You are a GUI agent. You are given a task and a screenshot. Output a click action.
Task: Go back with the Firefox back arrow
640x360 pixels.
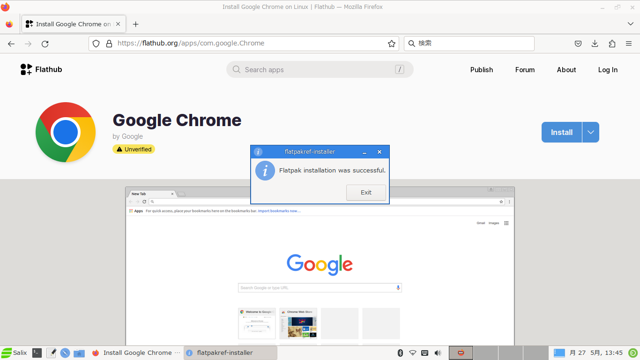pyautogui.click(x=11, y=44)
